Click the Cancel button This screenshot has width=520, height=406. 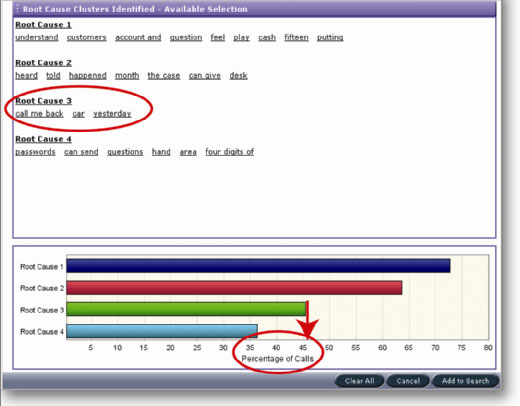point(408,381)
